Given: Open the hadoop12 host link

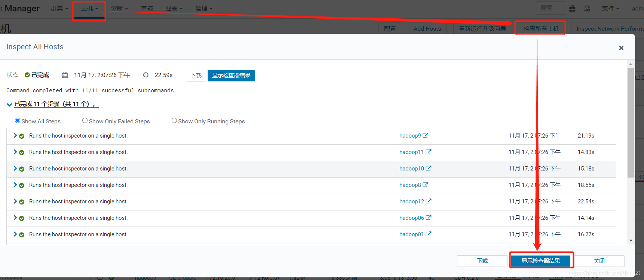Looking at the screenshot, I should [x=411, y=201].
